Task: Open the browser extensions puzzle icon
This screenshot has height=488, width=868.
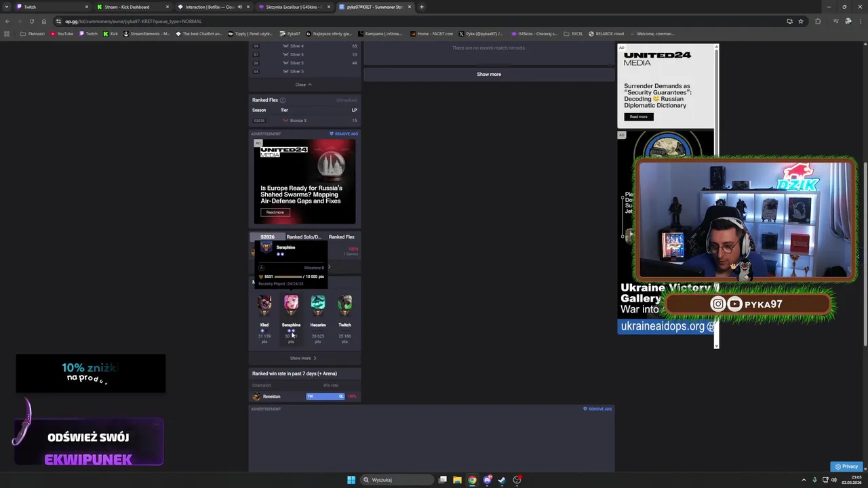Action: (818, 21)
